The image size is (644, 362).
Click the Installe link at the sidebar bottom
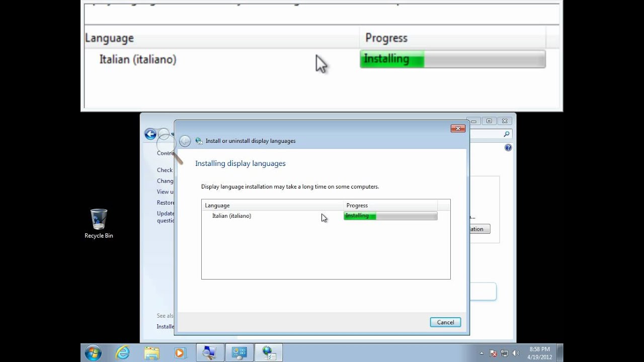(x=166, y=326)
